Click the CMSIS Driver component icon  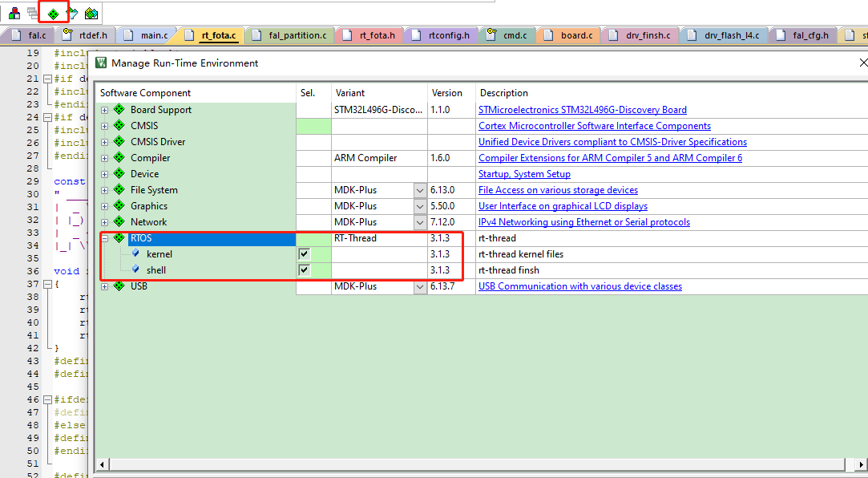click(x=119, y=141)
